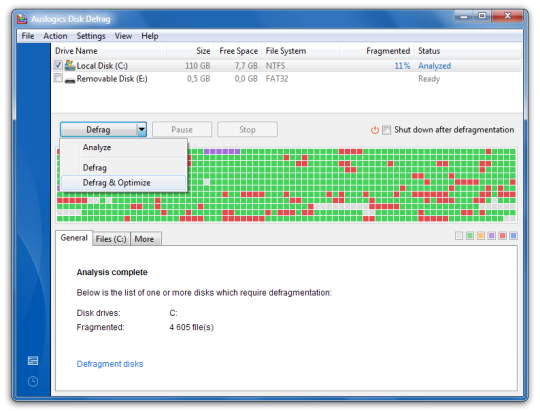Click the Removable Disk (E:) drive icon
Screen dimensions: 540x411
tap(70, 80)
